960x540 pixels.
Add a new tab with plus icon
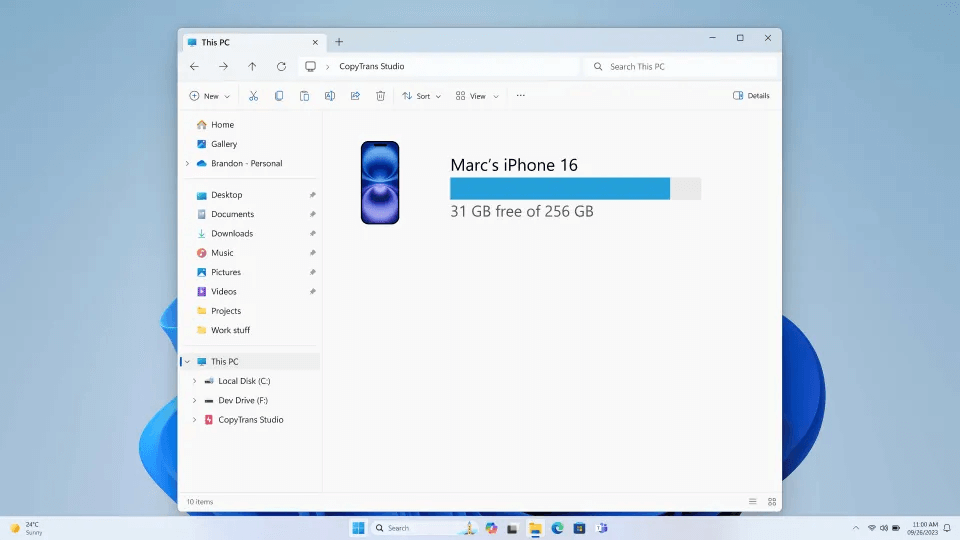[x=339, y=42]
